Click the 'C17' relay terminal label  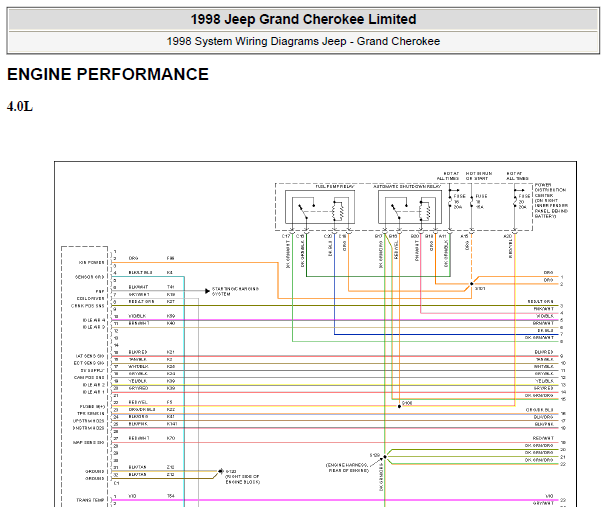pos(286,236)
